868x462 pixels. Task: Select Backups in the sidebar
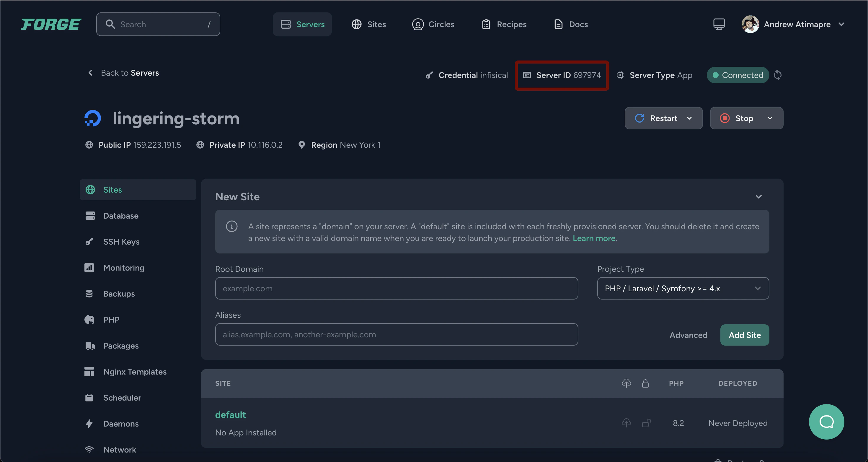138,294
